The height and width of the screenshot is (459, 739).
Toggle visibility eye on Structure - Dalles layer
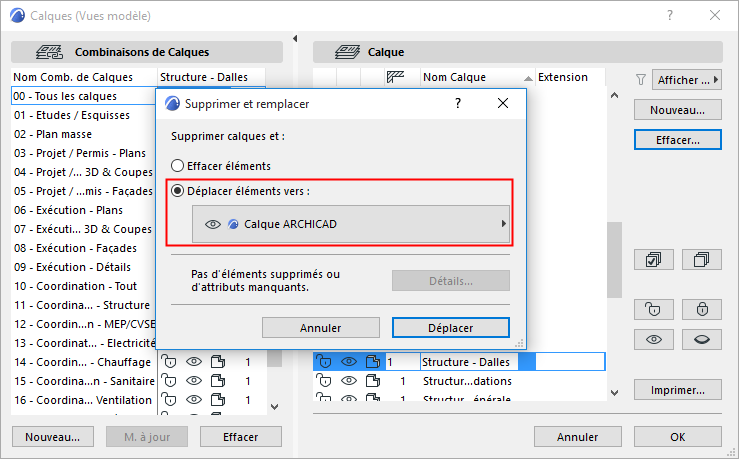pyautogui.click(x=348, y=361)
